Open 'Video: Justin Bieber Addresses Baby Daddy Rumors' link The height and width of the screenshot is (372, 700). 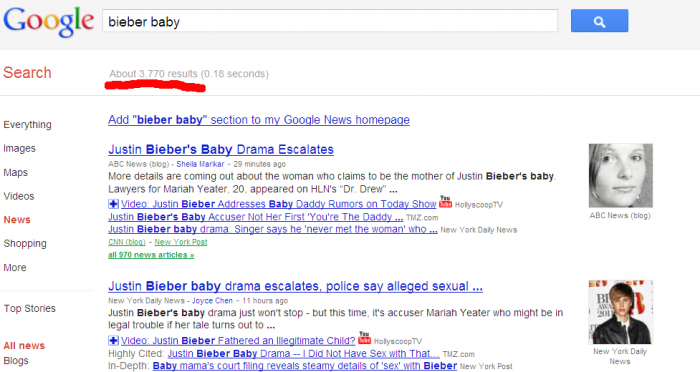(x=279, y=204)
